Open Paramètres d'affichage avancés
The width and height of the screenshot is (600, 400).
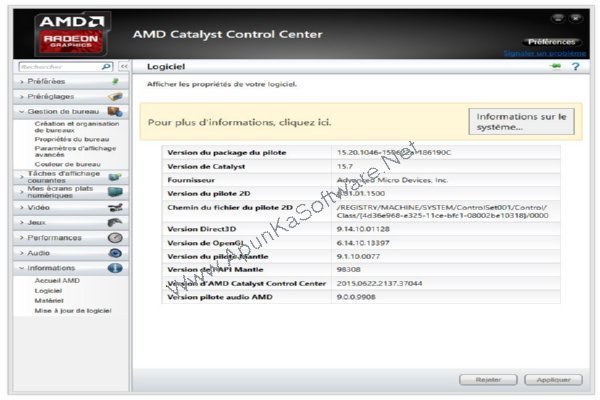75,151
